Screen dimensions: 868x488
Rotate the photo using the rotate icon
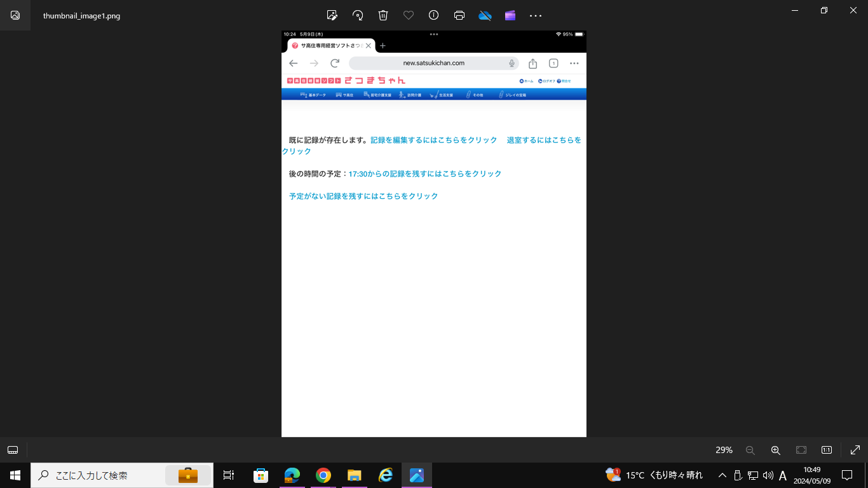coord(358,15)
